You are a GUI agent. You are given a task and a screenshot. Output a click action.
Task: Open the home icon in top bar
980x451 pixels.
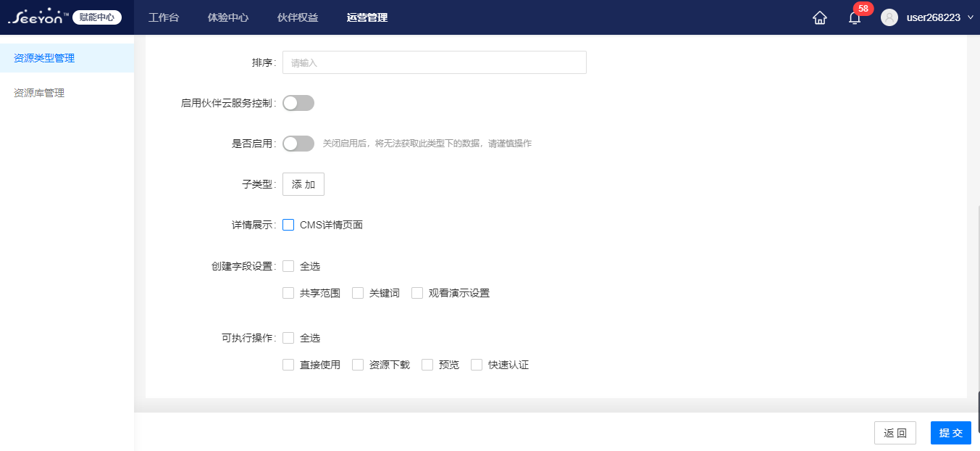(x=820, y=18)
